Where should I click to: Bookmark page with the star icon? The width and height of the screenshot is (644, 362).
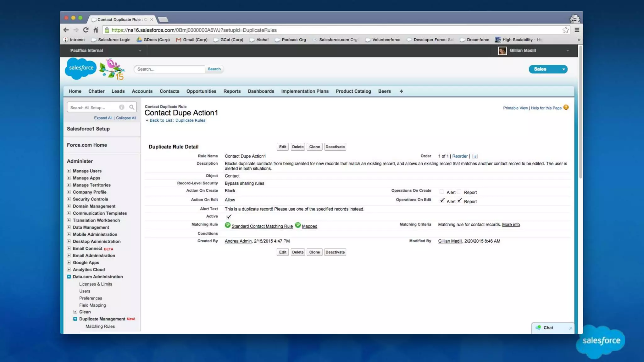(565, 30)
